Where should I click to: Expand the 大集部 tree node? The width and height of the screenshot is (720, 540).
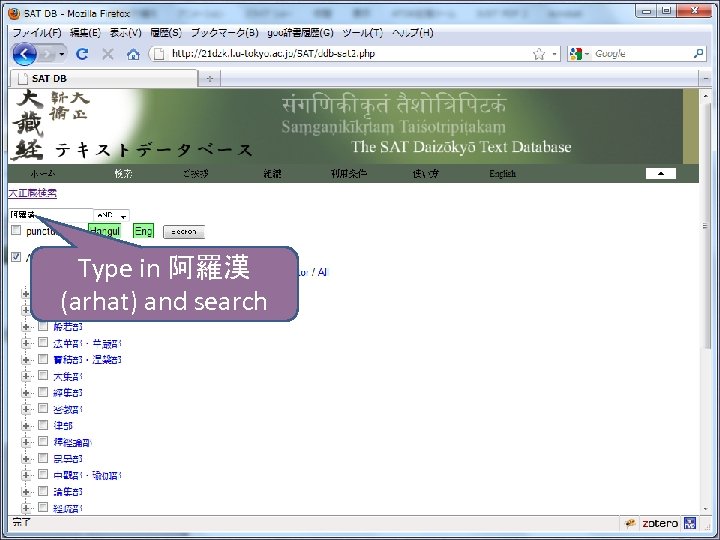26,376
